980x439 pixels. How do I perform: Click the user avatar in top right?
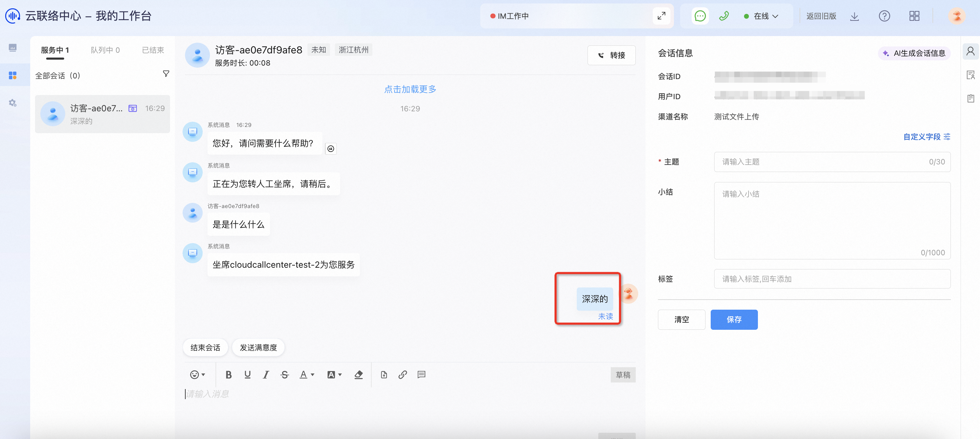point(957,16)
